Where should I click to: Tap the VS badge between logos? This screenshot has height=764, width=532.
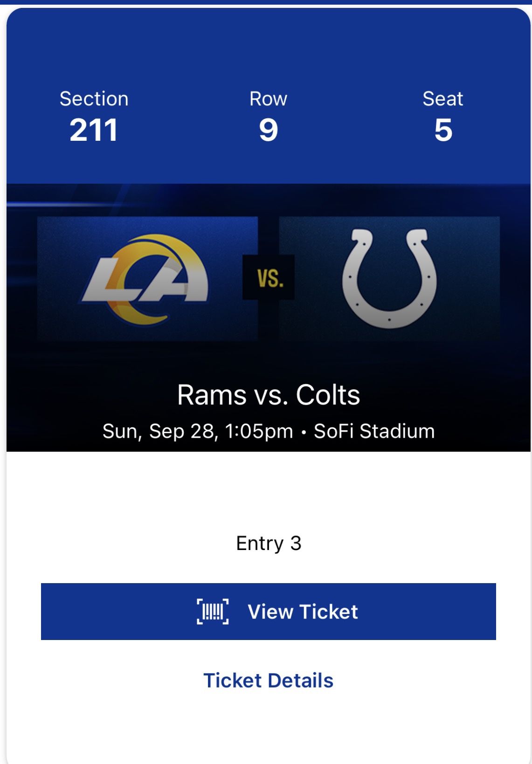[269, 277]
